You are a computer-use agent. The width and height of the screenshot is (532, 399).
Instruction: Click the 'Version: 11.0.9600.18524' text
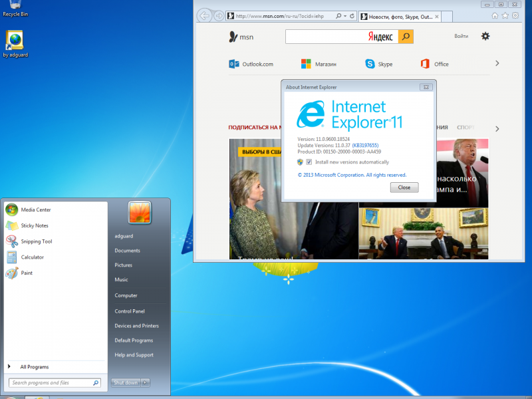pyautogui.click(x=323, y=139)
